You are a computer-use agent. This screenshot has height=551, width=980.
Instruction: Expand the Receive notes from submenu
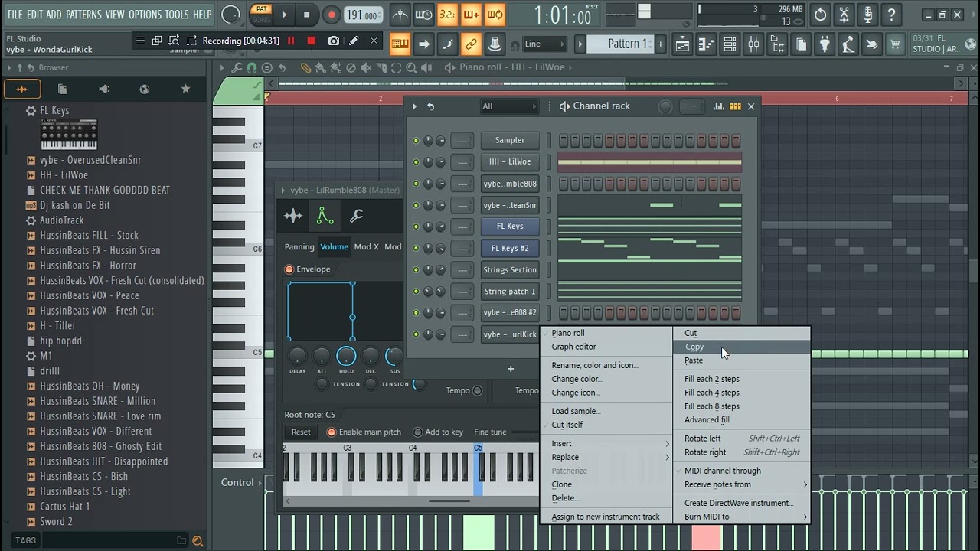tap(743, 484)
